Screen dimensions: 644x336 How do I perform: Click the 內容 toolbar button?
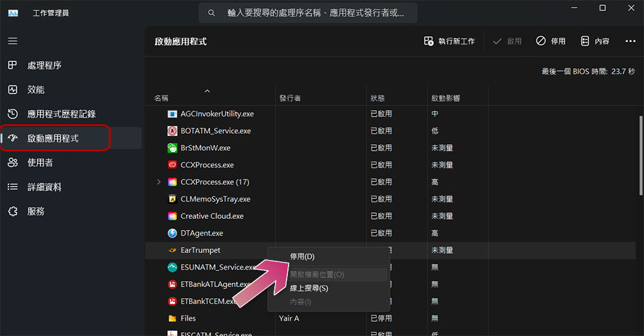[594, 41]
